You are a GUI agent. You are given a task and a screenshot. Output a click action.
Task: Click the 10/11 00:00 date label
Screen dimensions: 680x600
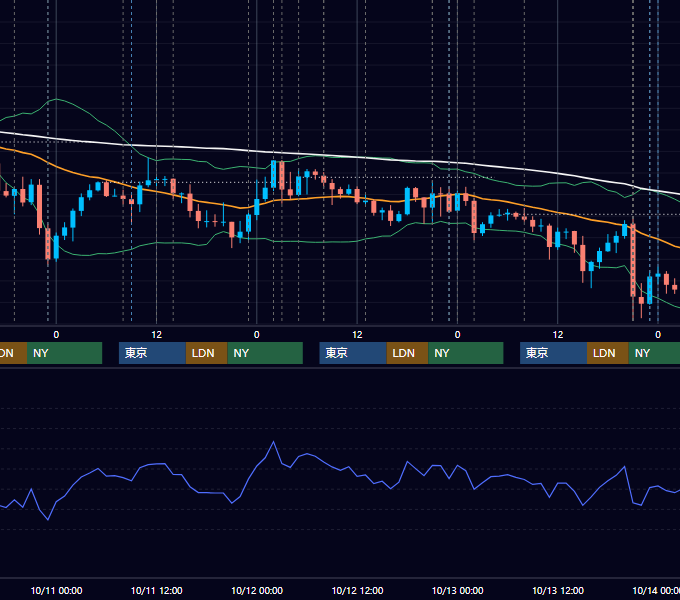tap(56, 590)
